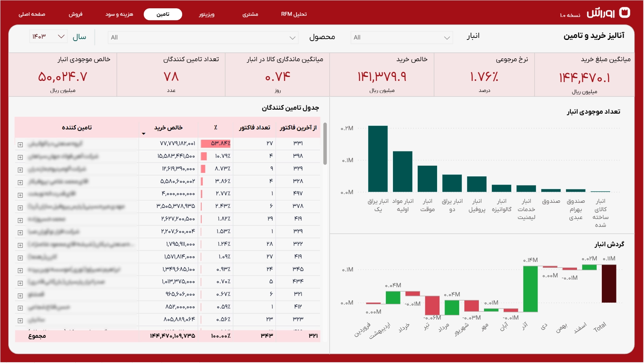Open the تحلیل RFM tab
The image size is (644, 363).
pos(294,14)
